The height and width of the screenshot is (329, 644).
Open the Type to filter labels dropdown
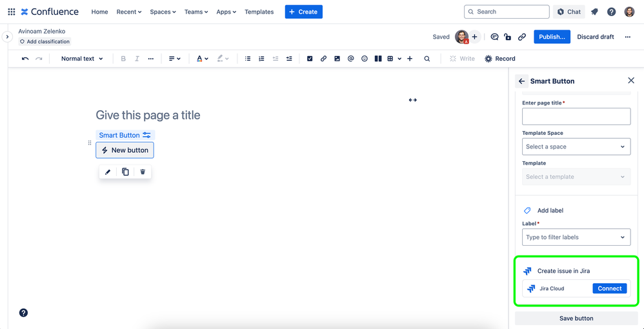[x=576, y=237]
